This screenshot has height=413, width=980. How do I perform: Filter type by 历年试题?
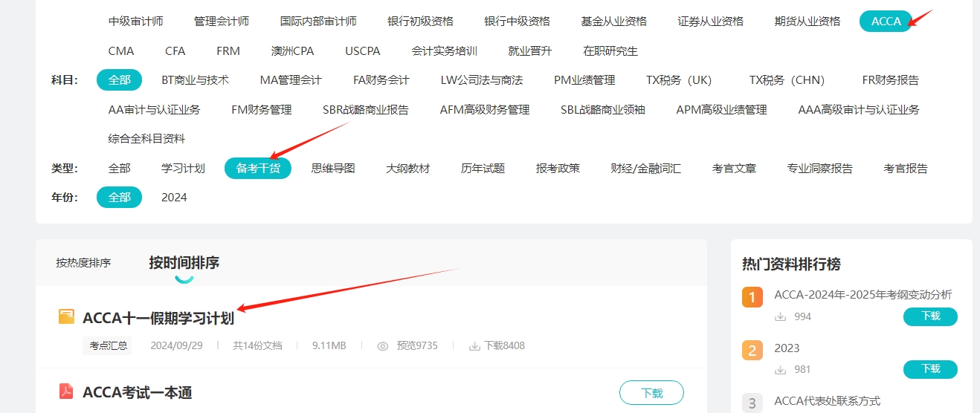483,169
